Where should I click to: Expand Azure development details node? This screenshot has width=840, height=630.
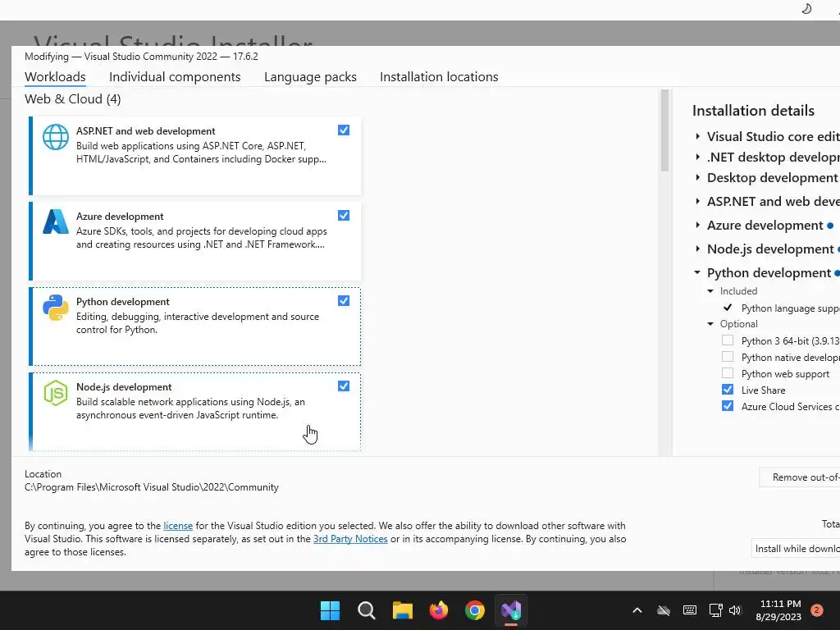click(697, 225)
